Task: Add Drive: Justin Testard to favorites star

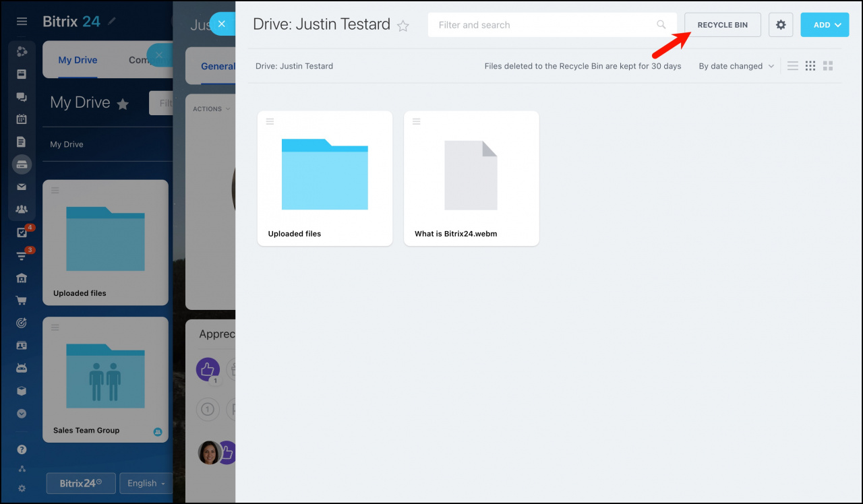Action: click(403, 26)
